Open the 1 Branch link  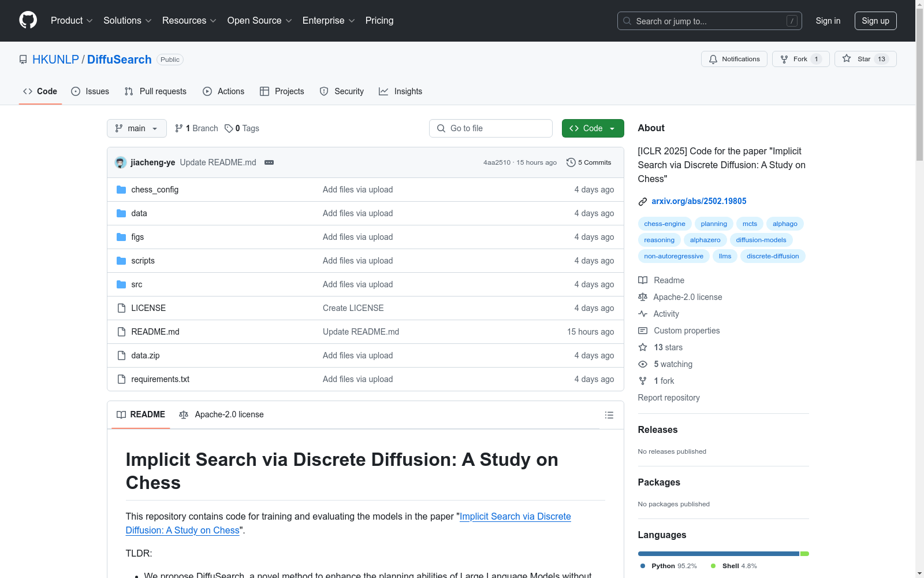pyautogui.click(x=196, y=128)
